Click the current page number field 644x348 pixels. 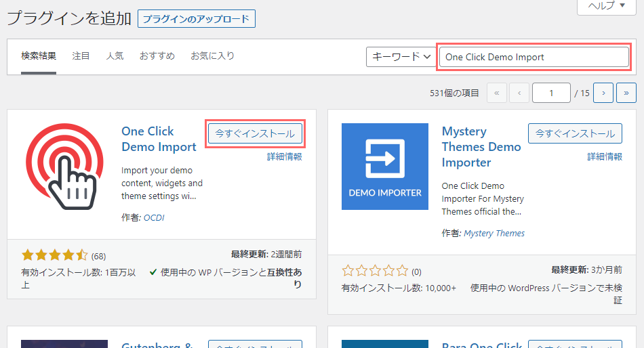(x=551, y=93)
